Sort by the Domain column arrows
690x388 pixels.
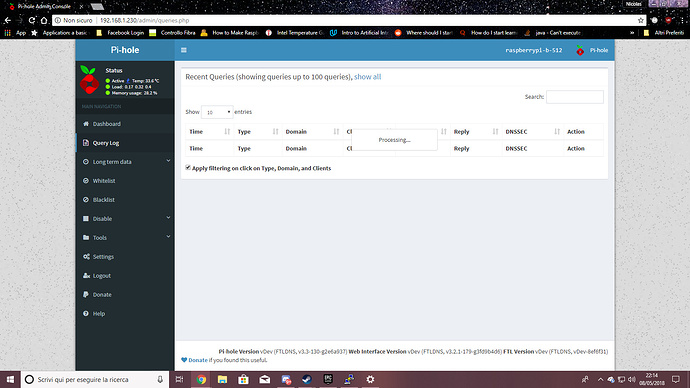click(336, 132)
